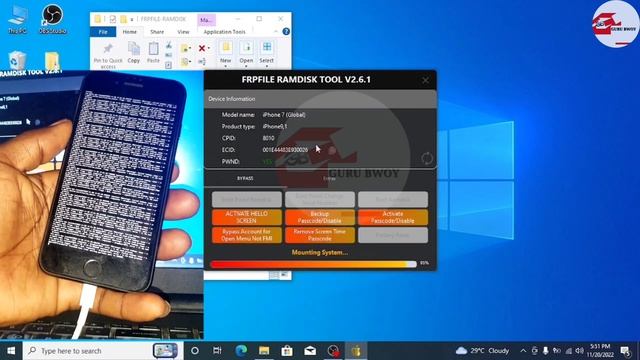Open the Recycle Bin desktop icon

[x=17, y=61]
